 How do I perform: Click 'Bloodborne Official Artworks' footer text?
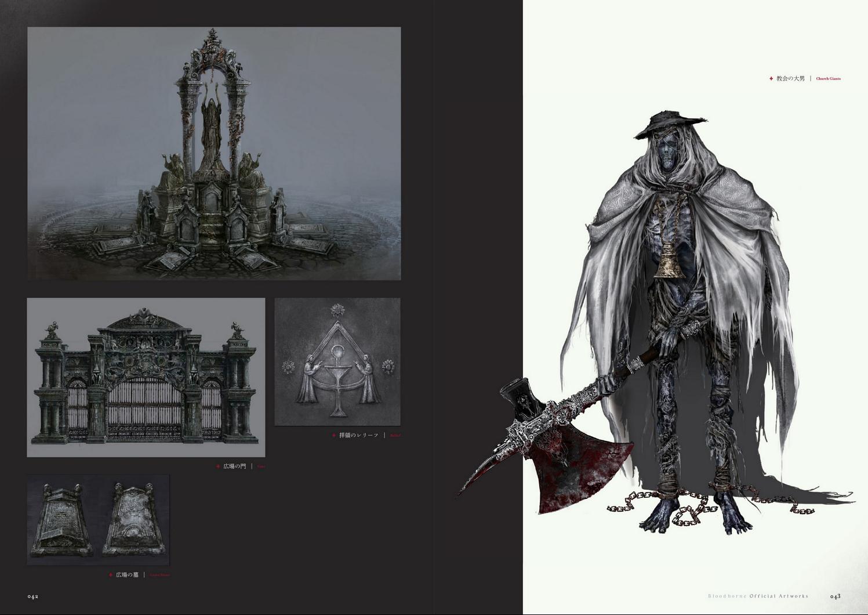click(758, 596)
